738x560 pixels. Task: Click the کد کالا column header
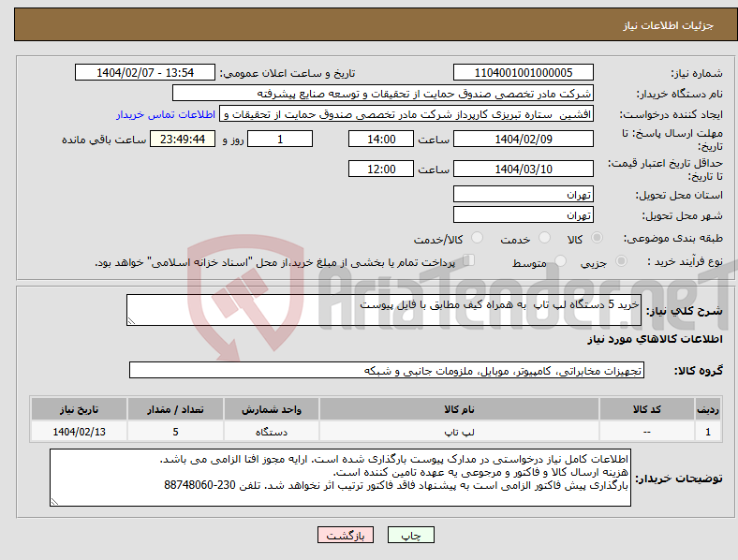tap(647, 409)
